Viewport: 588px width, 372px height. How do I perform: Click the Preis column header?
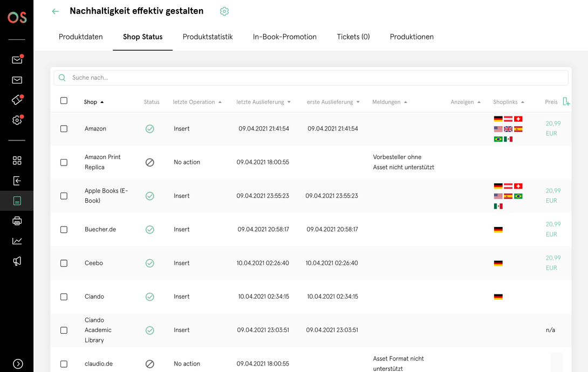pos(551,102)
